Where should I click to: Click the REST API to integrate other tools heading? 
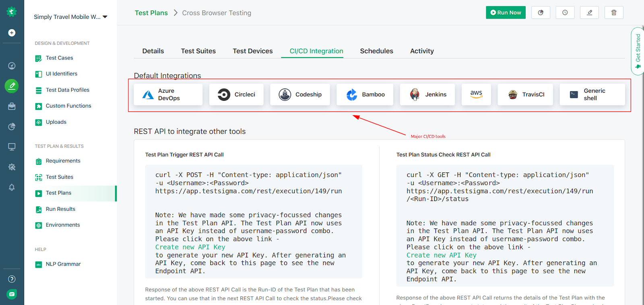coord(190,131)
